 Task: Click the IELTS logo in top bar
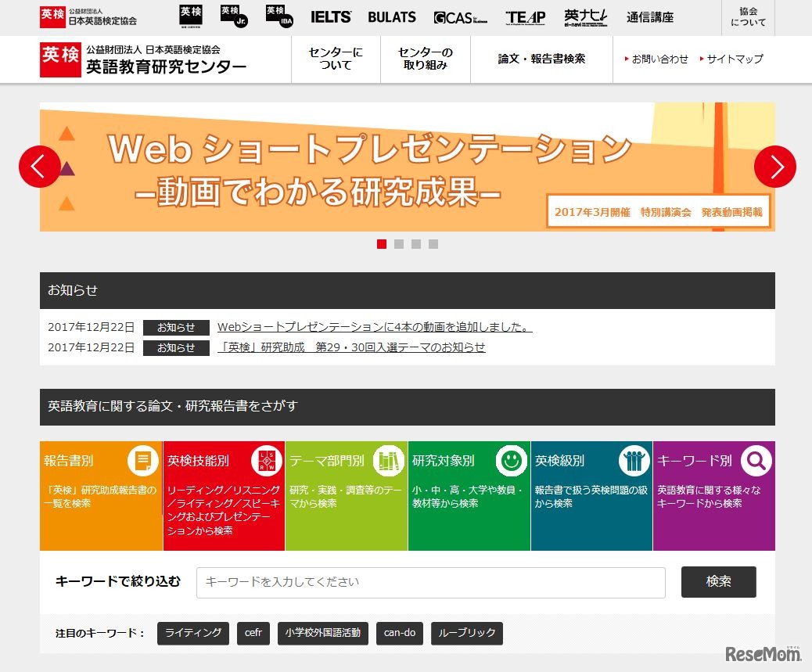pyautogui.click(x=330, y=17)
